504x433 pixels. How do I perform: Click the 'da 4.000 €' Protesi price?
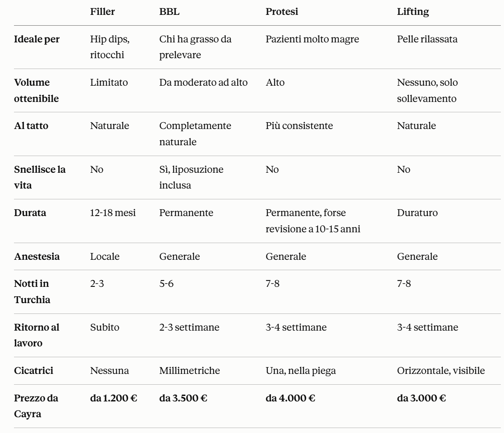coord(290,398)
